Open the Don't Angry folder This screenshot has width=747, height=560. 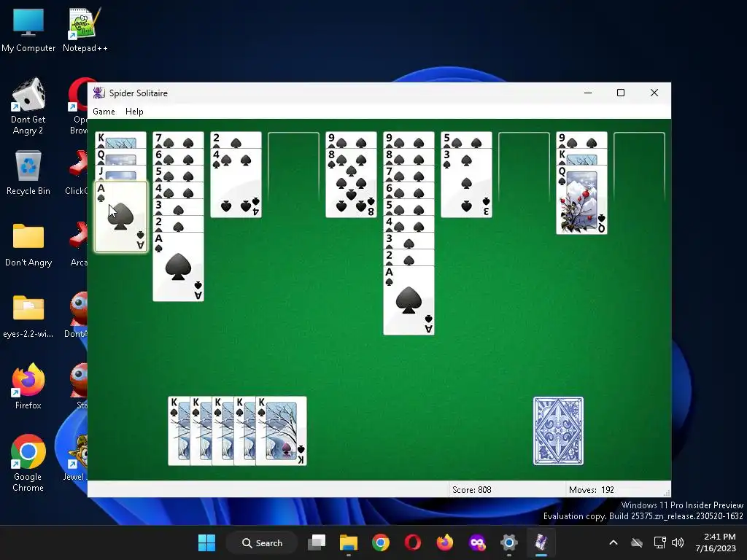pos(28,244)
